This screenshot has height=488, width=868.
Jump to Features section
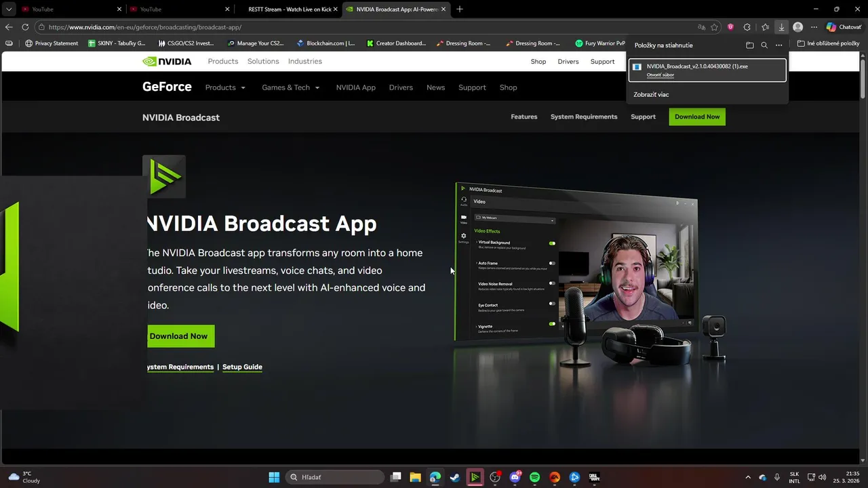click(x=524, y=117)
